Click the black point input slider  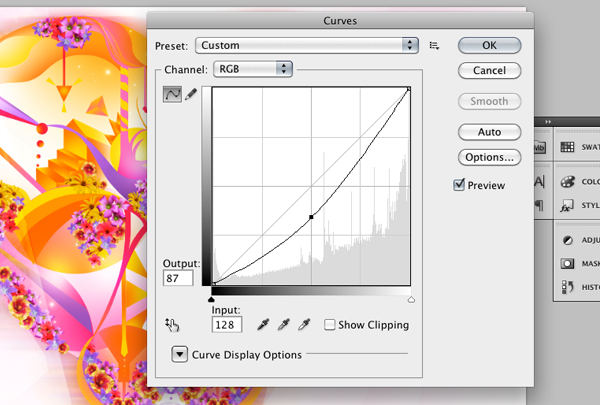pyautogui.click(x=211, y=299)
